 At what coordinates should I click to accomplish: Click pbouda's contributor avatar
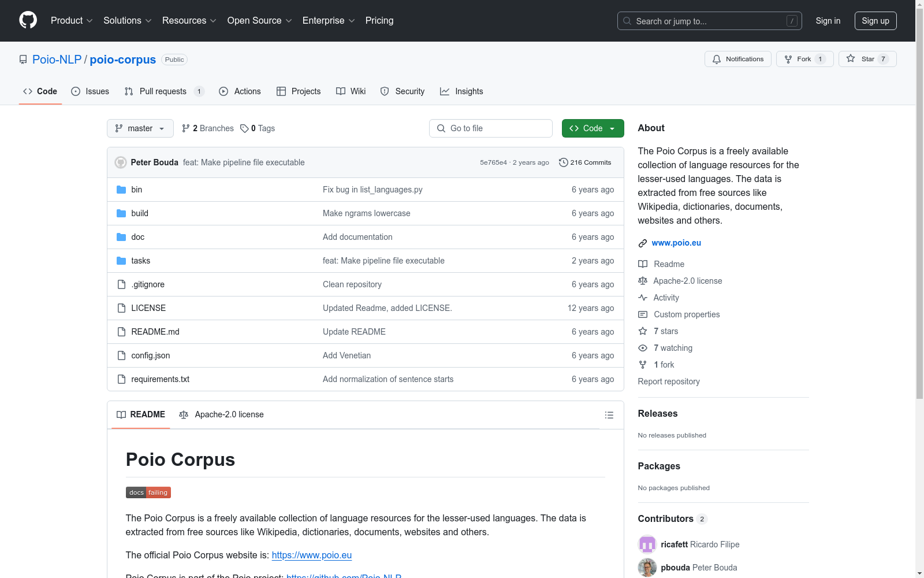(647, 568)
